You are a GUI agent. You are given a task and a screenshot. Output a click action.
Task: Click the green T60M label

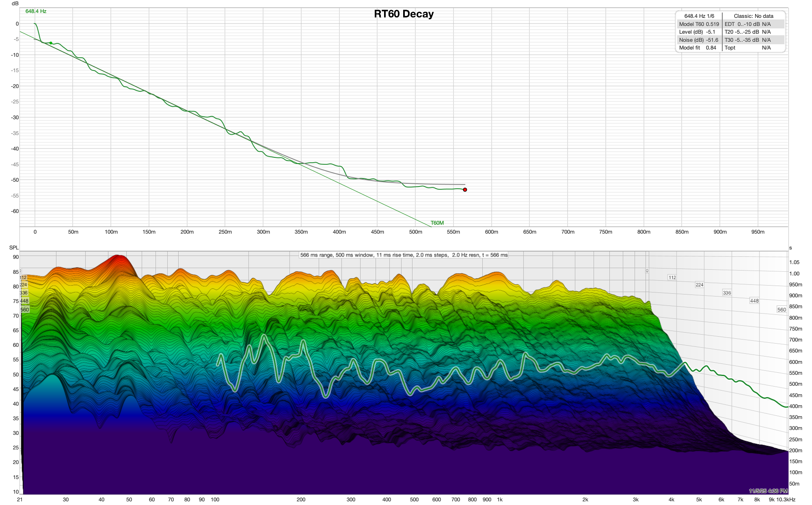437,223
